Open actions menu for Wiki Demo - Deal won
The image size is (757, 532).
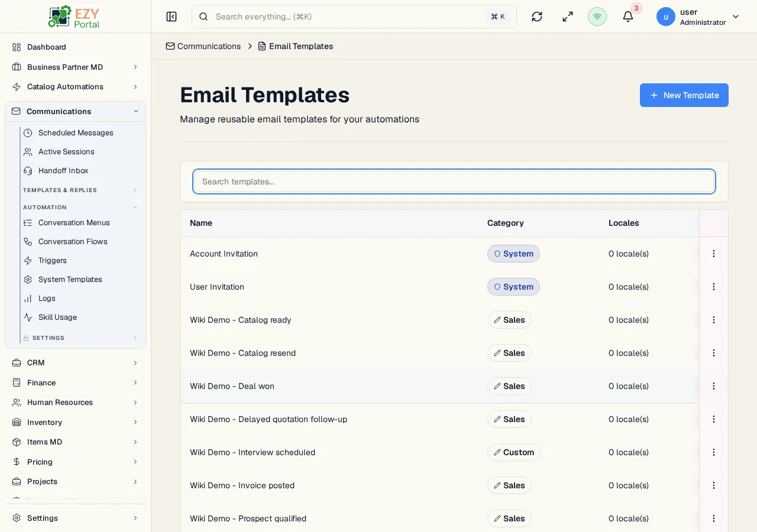click(x=714, y=386)
